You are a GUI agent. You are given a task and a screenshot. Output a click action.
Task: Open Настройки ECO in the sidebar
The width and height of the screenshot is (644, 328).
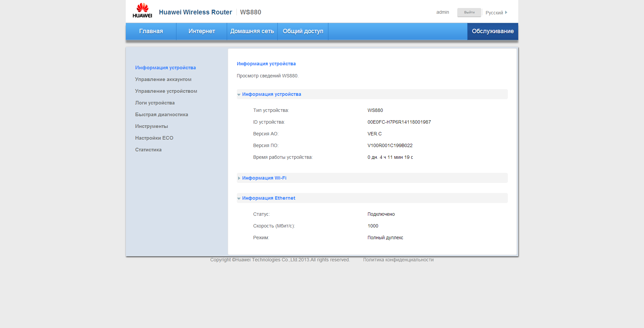(x=154, y=138)
